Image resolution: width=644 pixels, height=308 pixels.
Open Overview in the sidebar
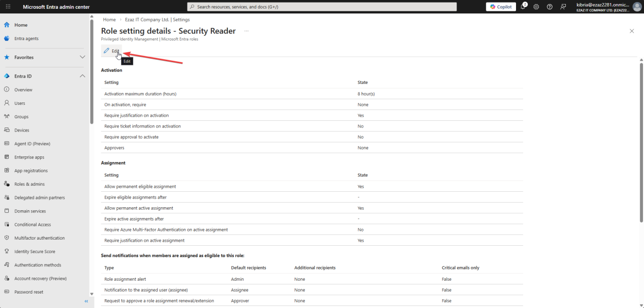pyautogui.click(x=23, y=89)
